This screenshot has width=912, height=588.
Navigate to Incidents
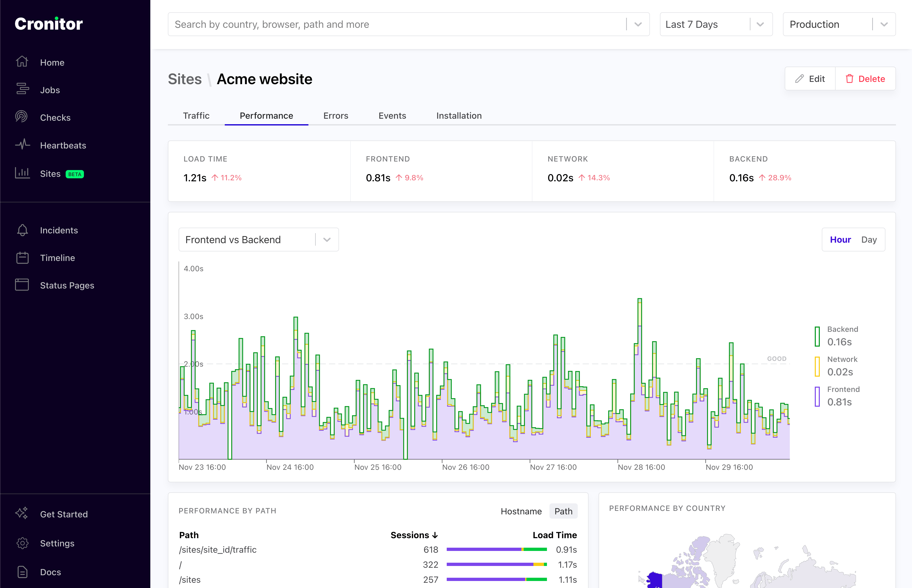point(59,230)
